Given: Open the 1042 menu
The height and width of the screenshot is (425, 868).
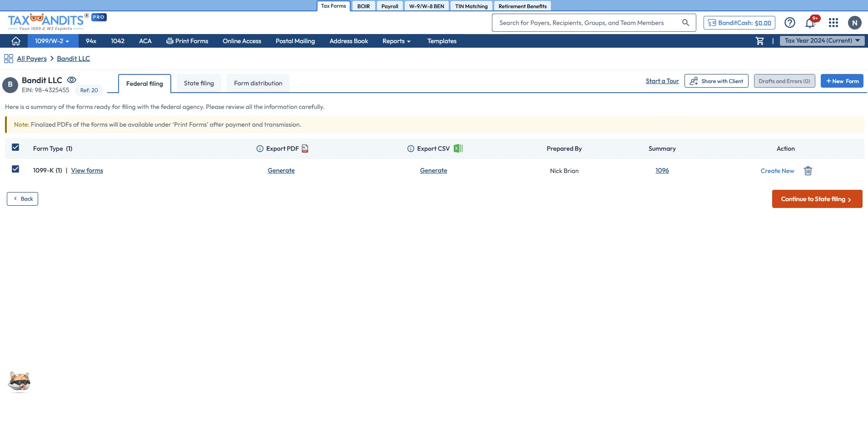Looking at the screenshot, I should pos(118,41).
